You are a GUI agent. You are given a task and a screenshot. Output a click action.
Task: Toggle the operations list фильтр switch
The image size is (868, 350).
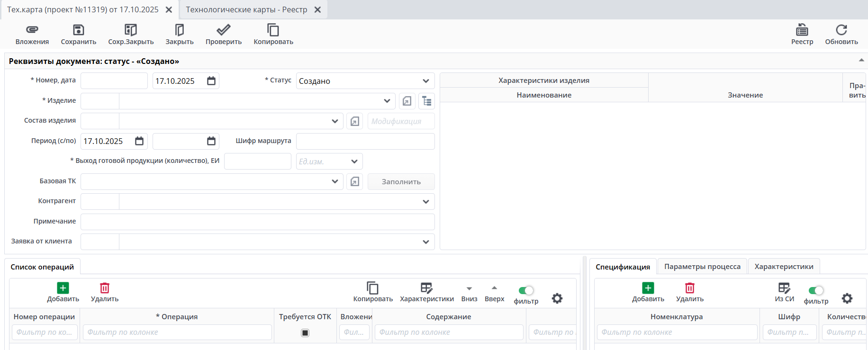click(526, 291)
